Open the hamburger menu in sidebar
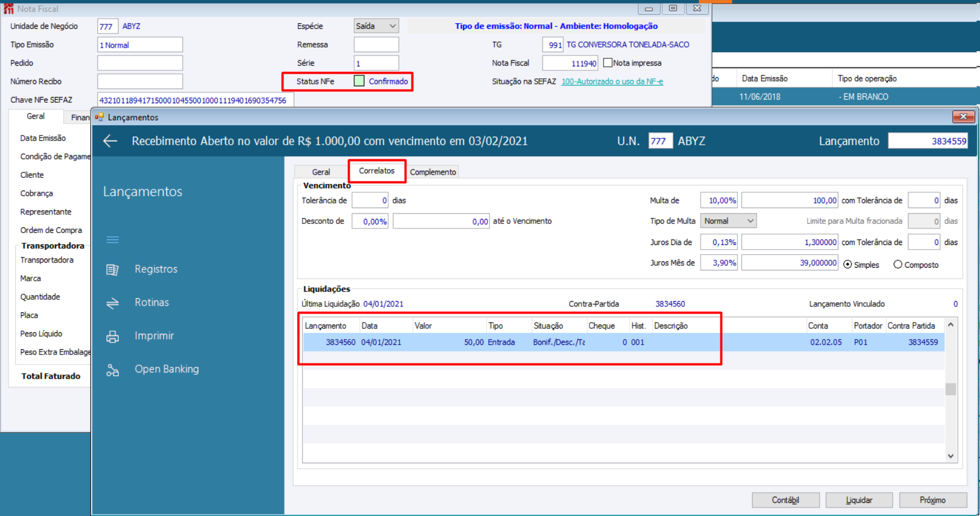The image size is (980, 516). [113, 240]
